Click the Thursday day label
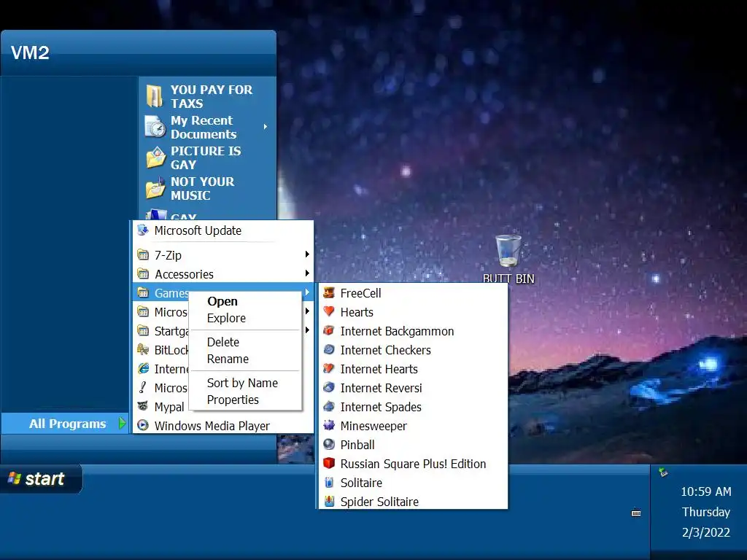Viewport: 747px width, 560px height. (706, 512)
